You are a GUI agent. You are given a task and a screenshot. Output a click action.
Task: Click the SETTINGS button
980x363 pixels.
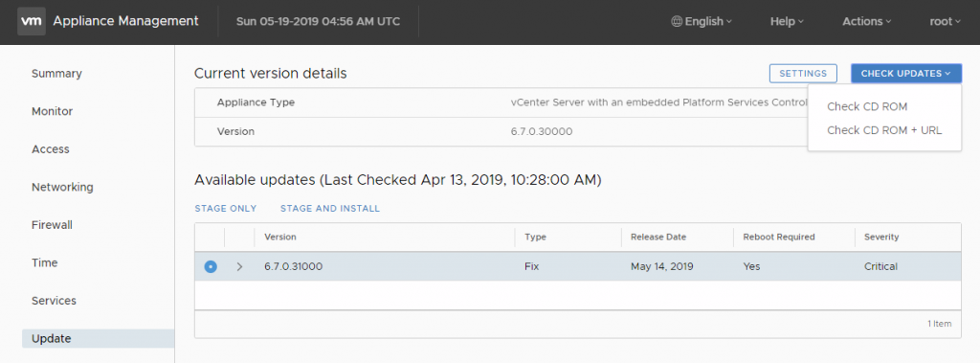point(803,73)
